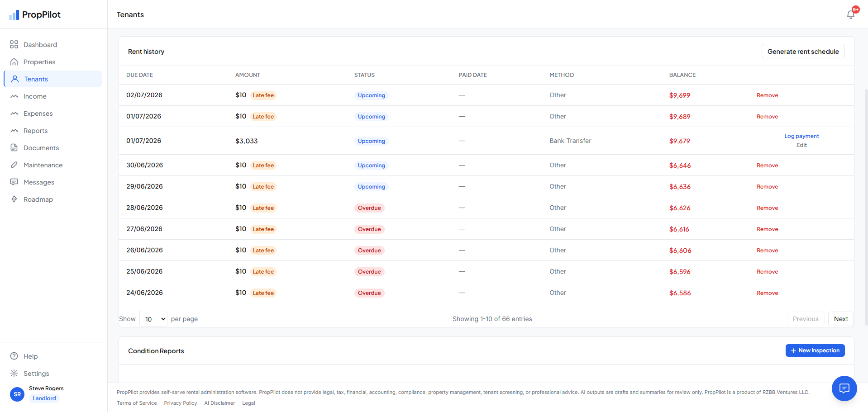Click the Landlord role badge

coord(44,398)
